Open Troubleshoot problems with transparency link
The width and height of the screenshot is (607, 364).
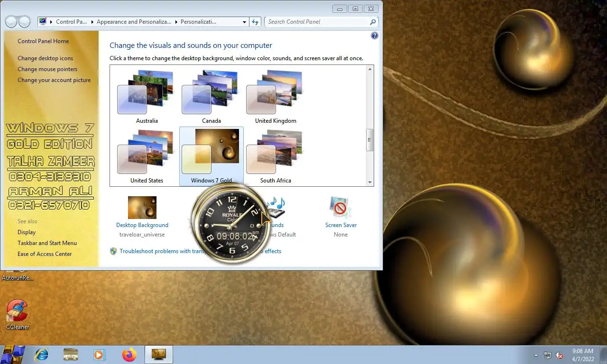tap(200, 251)
